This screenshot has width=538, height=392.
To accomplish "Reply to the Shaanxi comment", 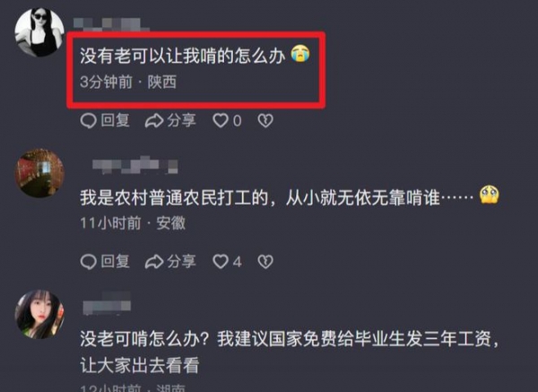I will point(105,120).
